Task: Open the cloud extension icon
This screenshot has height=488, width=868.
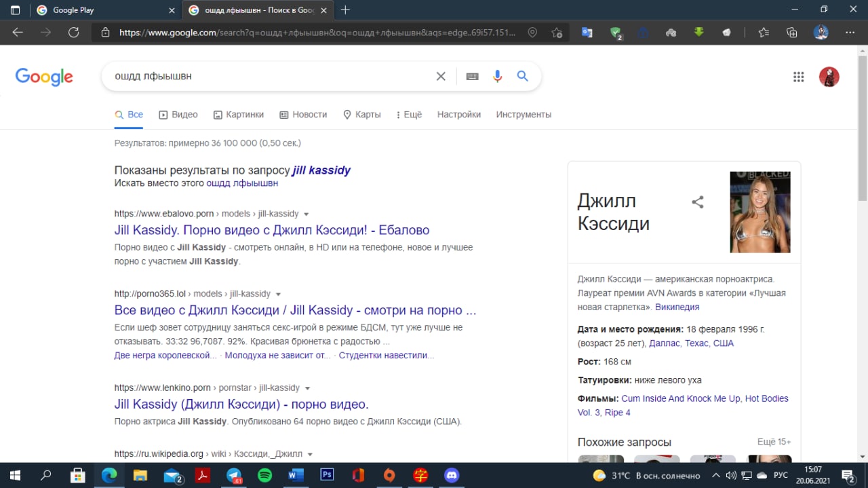Action: coord(671,33)
